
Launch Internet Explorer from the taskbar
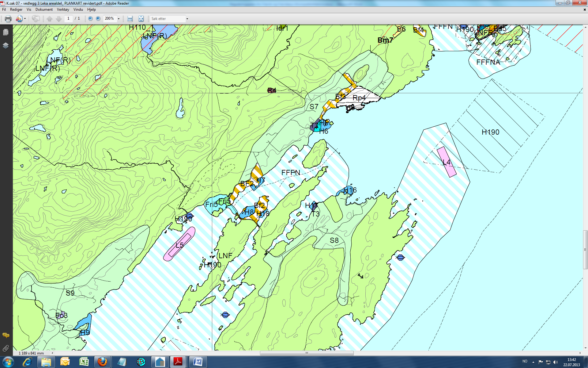27,362
